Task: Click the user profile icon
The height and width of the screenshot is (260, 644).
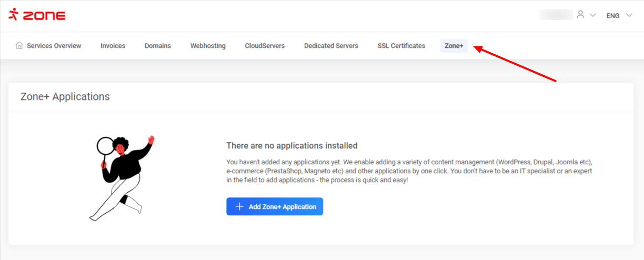Action: [x=580, y=15]
